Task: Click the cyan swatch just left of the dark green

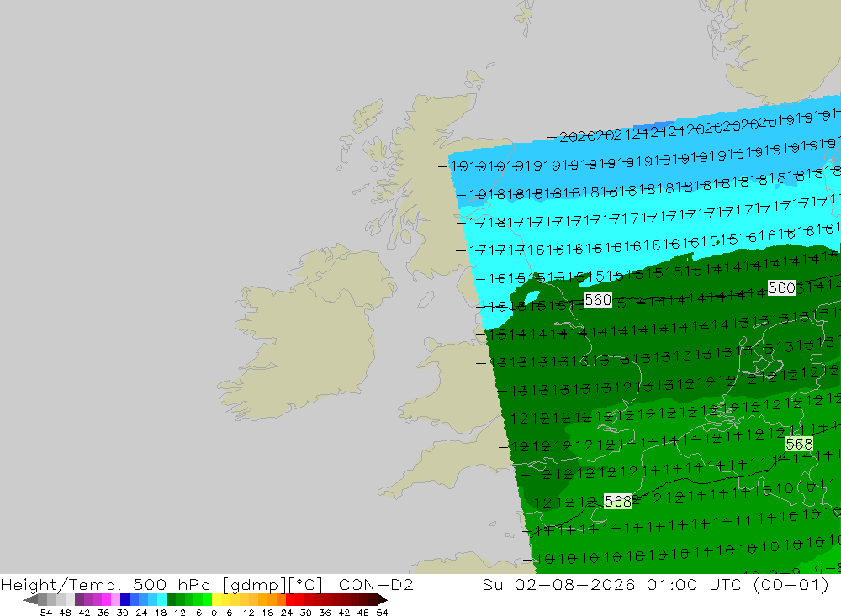Action: [161, 599]
